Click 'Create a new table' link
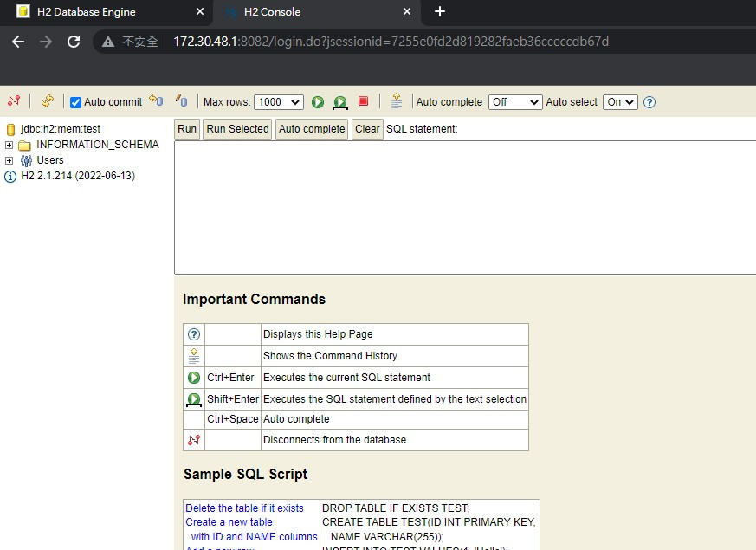The width and height of the screenshot is (756, 550). coord(229,522)
